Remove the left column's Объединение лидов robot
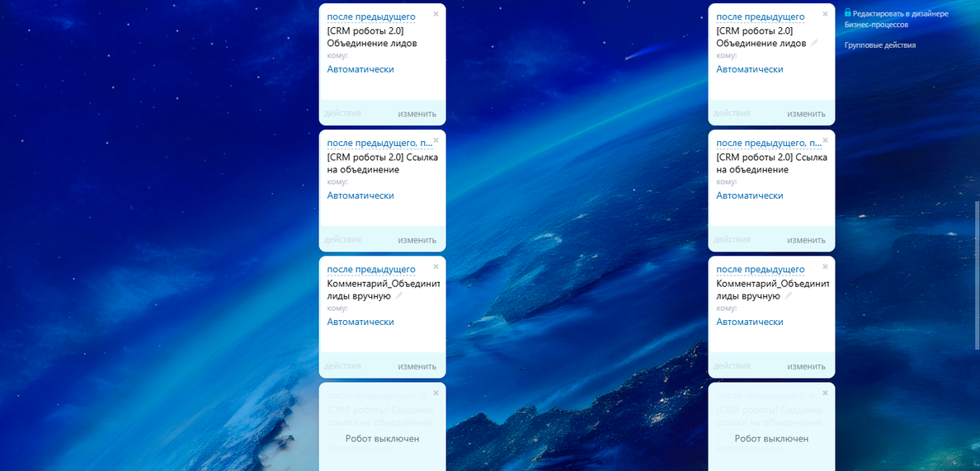 click(436, 14)
